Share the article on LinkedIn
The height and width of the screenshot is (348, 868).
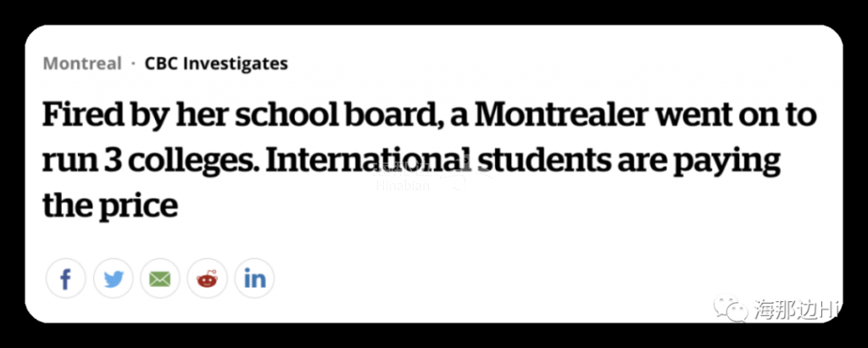click(x=254, y=278)
